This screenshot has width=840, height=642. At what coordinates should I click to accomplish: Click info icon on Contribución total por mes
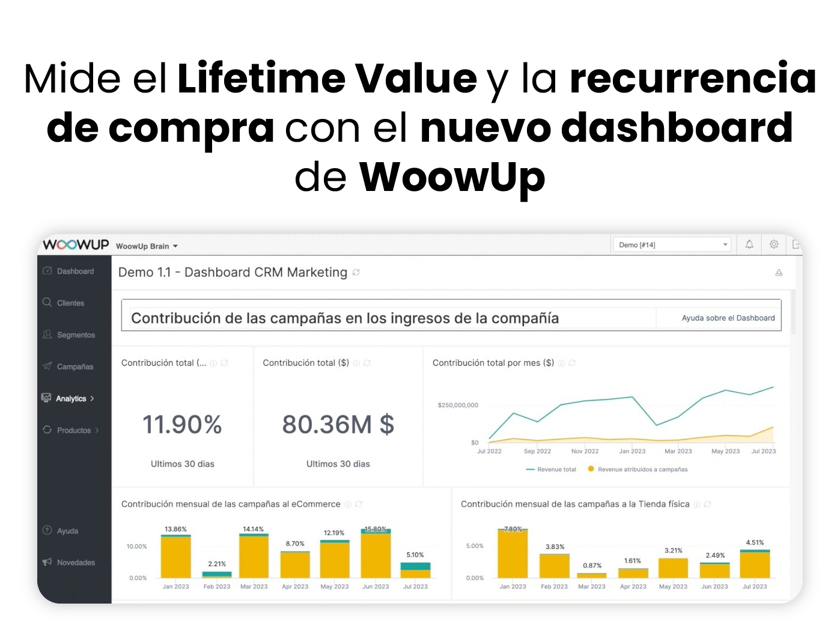pyautogui.click(x=561, y=363)
